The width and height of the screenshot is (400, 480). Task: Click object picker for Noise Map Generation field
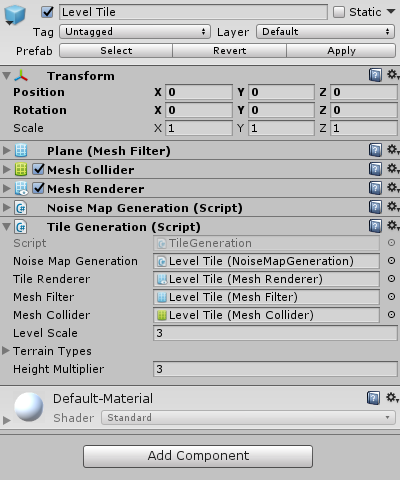391,261
